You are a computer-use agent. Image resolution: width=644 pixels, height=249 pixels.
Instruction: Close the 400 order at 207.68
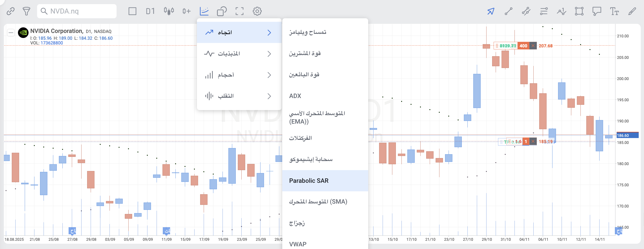tap(533, 46)
